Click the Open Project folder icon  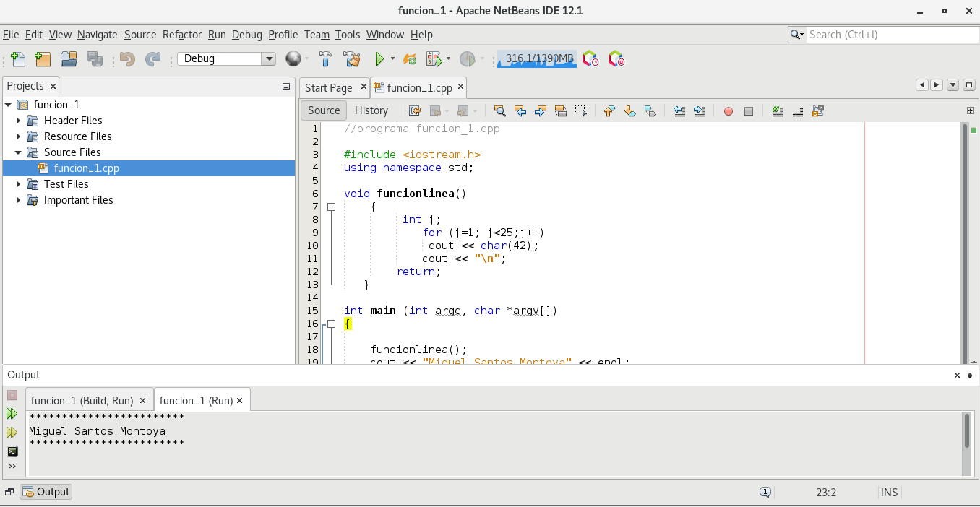tap(69, 59)
